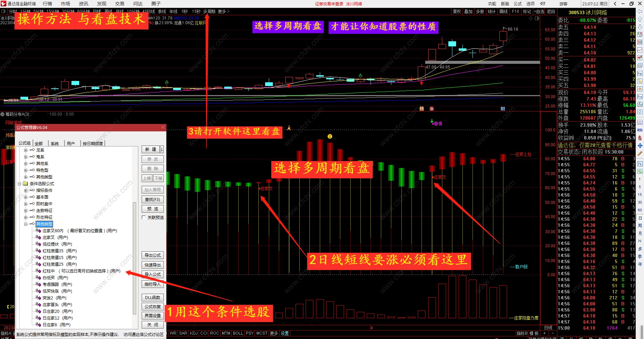Open the trend line chart sidebar icon

[640, 50]
